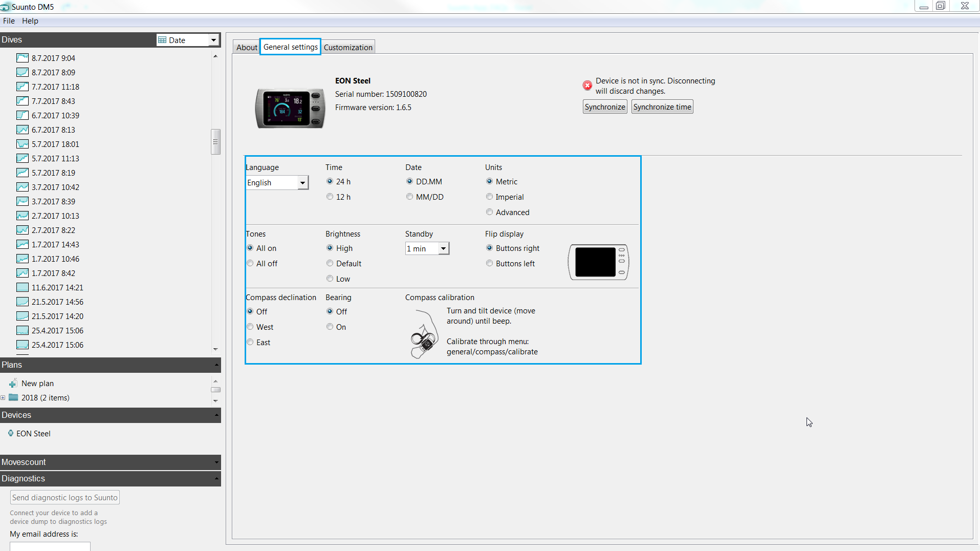This screenshot has height=551, width=980.
Task: Turn Bearing On
Action: [330, 327]
